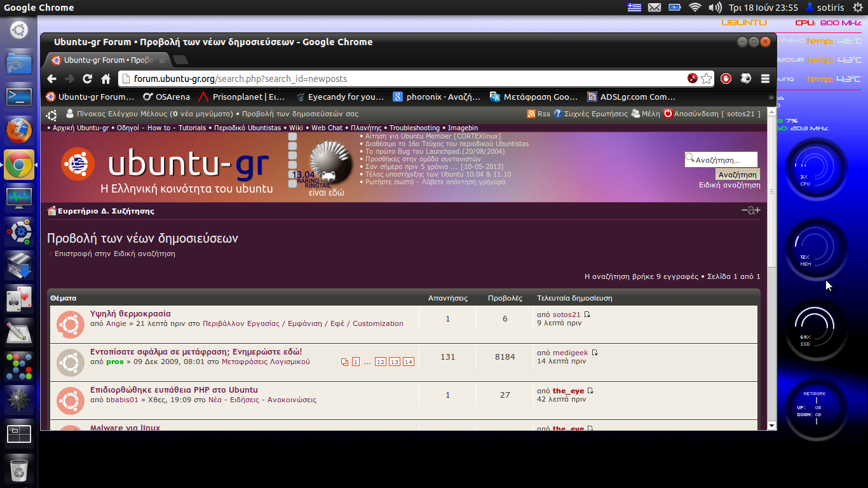Open the soccer ball extension
This screenshot has width=868, height=488.
point(745,79)
